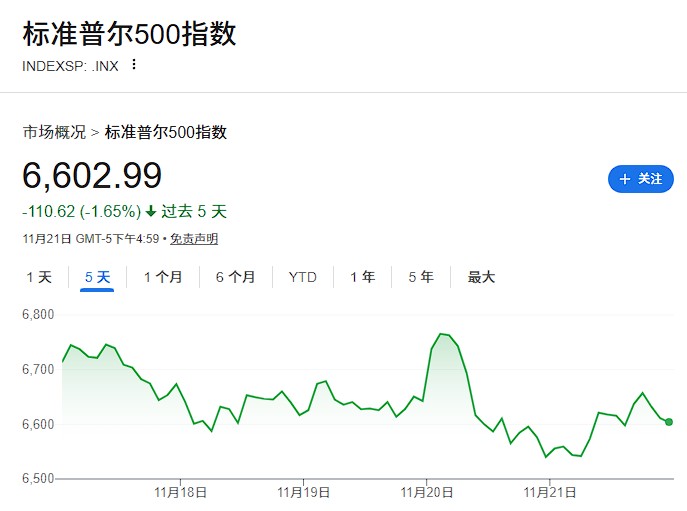This screenshot has height=511, width=687.
Task: Show the YTD range tab
Action: coord(302,277)
